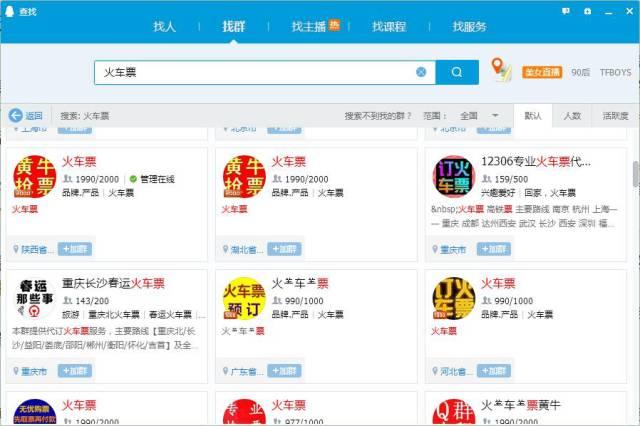This screenshot has width=640, height=426.
Task: Click 返回 to go back
Action: click(34, 116)
